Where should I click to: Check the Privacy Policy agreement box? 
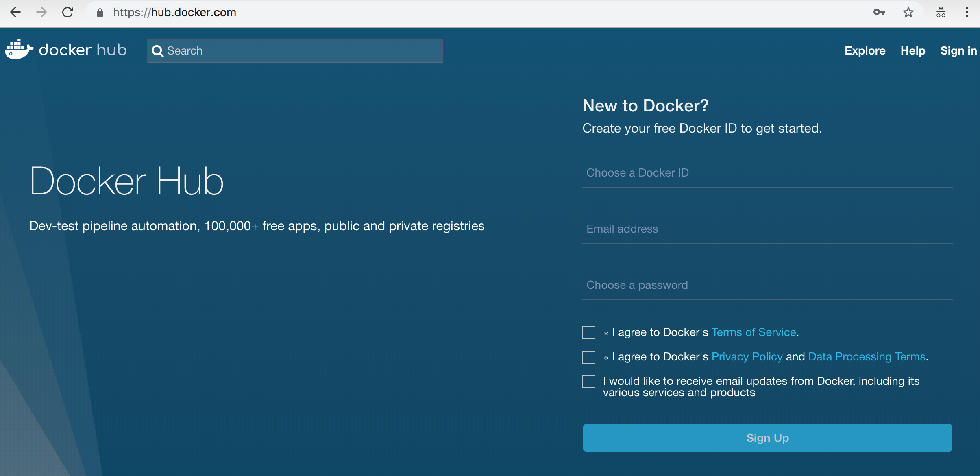click(x=588, y=357)
